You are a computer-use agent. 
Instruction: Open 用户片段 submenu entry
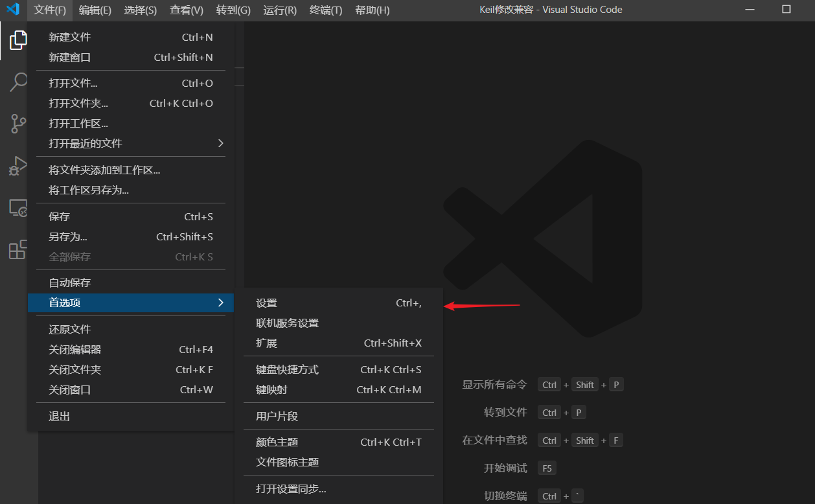(339, 417)
